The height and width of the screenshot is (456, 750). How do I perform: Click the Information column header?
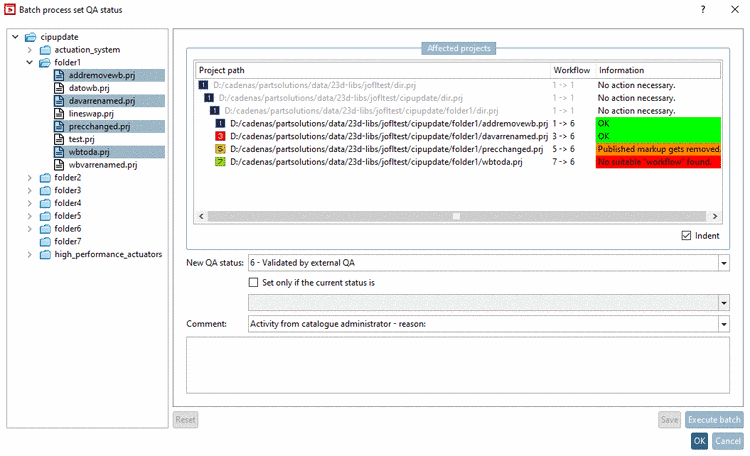pyautogui.click(x=658, y=70)
